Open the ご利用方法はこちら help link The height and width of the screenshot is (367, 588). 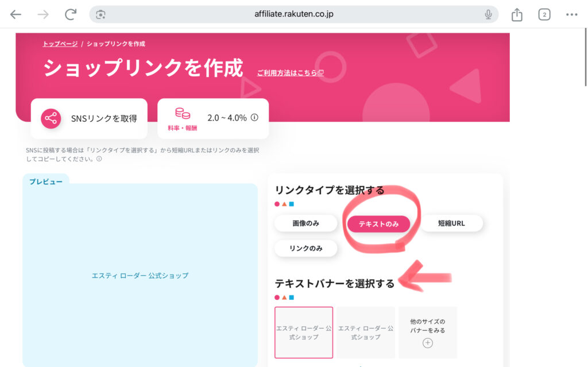click(x=291, y=73)
